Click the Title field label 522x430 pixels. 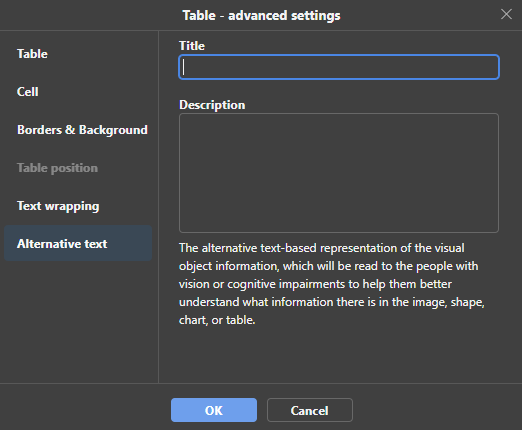pos(192,46)
